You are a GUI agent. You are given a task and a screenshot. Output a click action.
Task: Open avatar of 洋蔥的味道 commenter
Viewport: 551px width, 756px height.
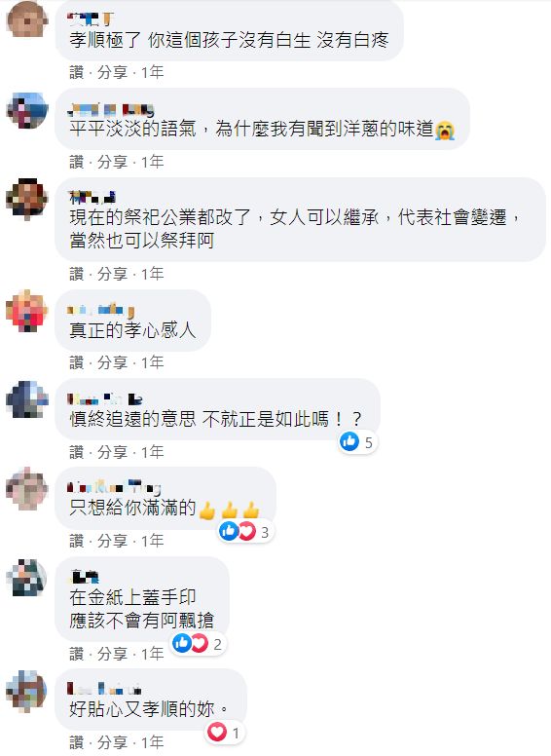(27, 110)
